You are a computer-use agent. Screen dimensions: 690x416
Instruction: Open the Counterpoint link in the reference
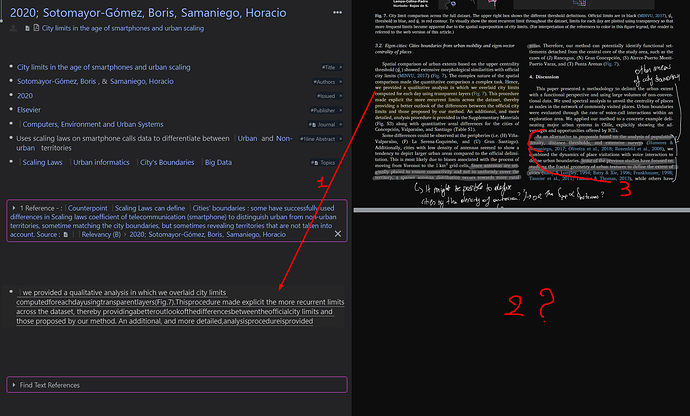(x=88, y=208)
